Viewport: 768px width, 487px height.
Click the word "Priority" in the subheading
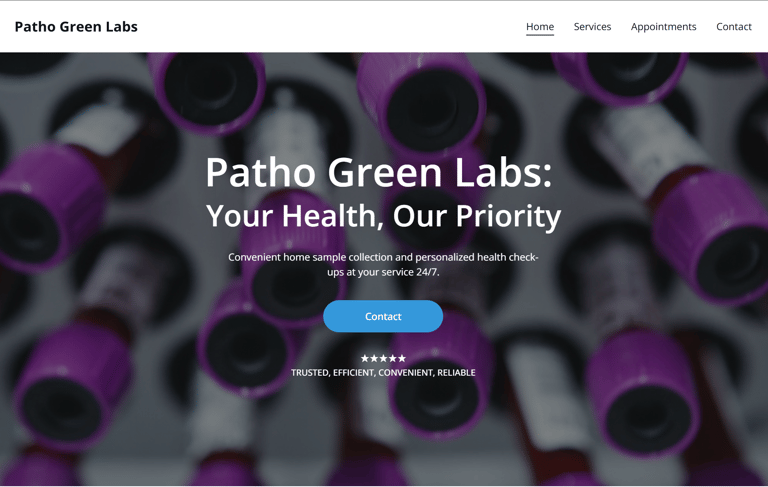click(508, 216)
